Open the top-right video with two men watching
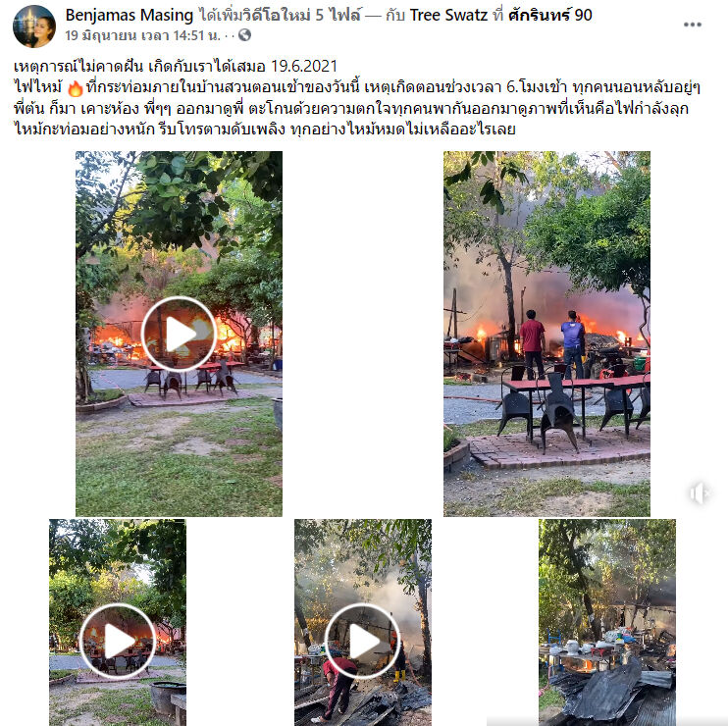 pos(546,334)
